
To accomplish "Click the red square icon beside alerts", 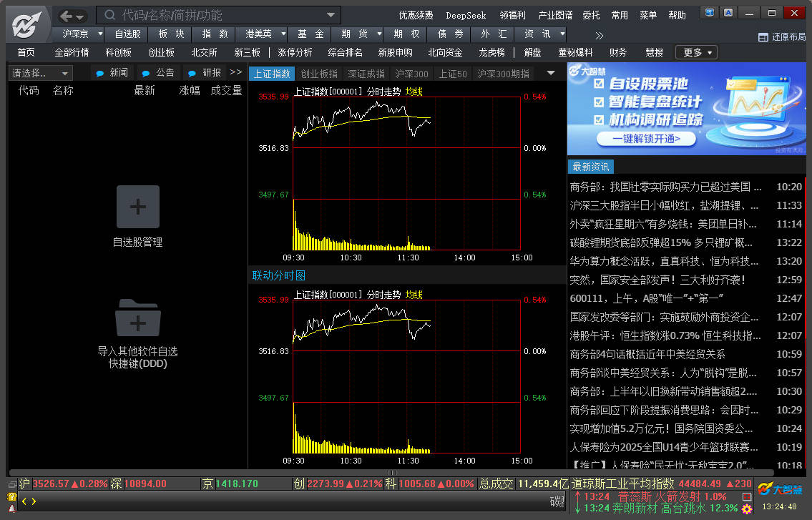I will (747, 496).
